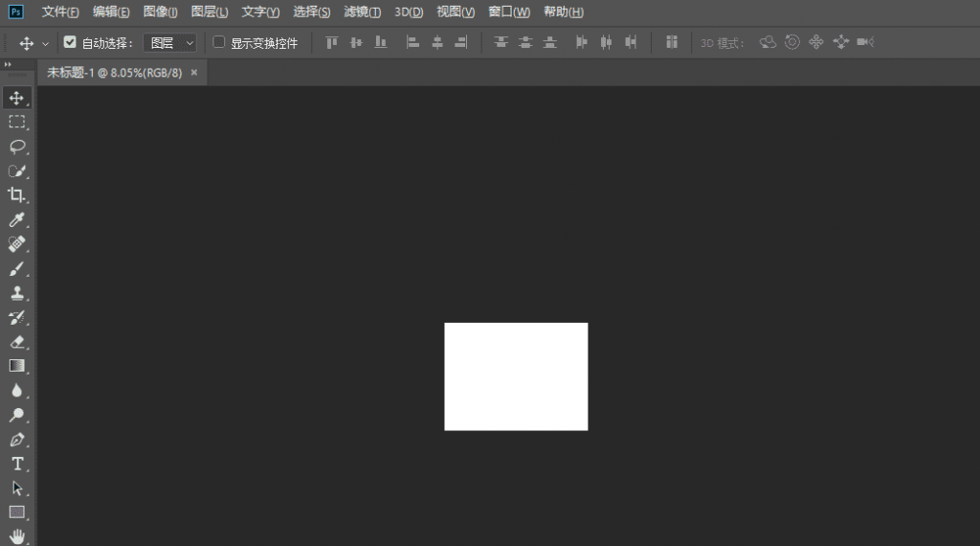
Task: Open the 视图(V) menu
Action: (x=456, y=11)
